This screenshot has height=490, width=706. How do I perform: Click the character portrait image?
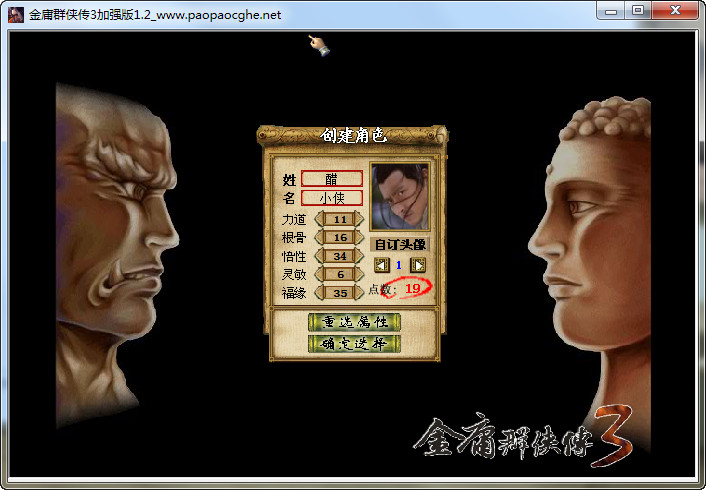[400, 197]
